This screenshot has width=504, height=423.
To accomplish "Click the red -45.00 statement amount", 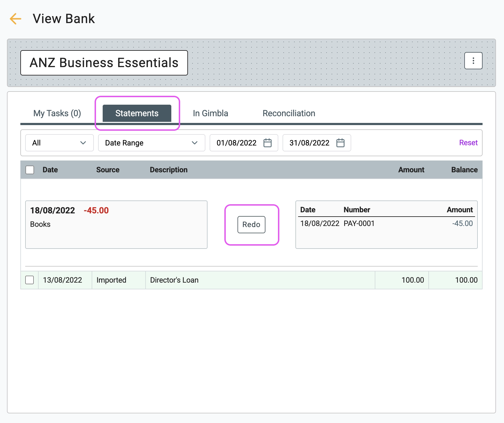I will [96, 210].
